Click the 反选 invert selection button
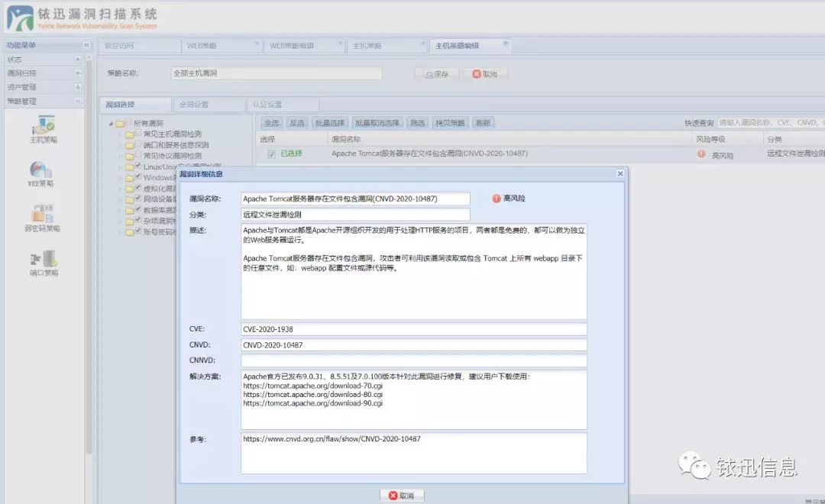 pos(296,123)
